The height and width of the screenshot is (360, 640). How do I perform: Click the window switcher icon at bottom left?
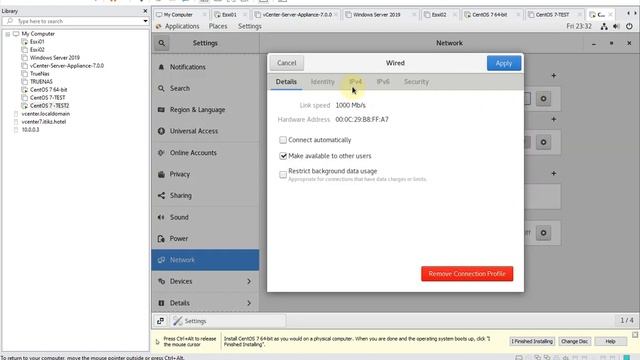point(160,321)
